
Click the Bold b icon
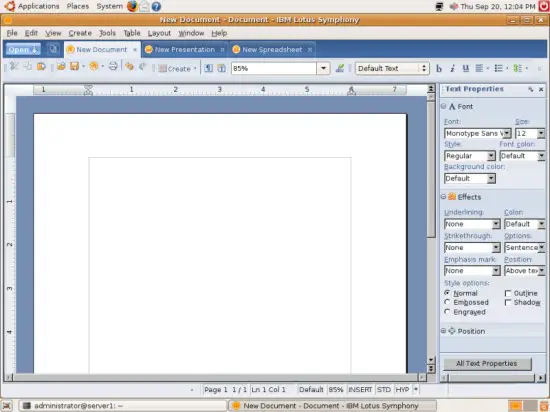point(439,68)
